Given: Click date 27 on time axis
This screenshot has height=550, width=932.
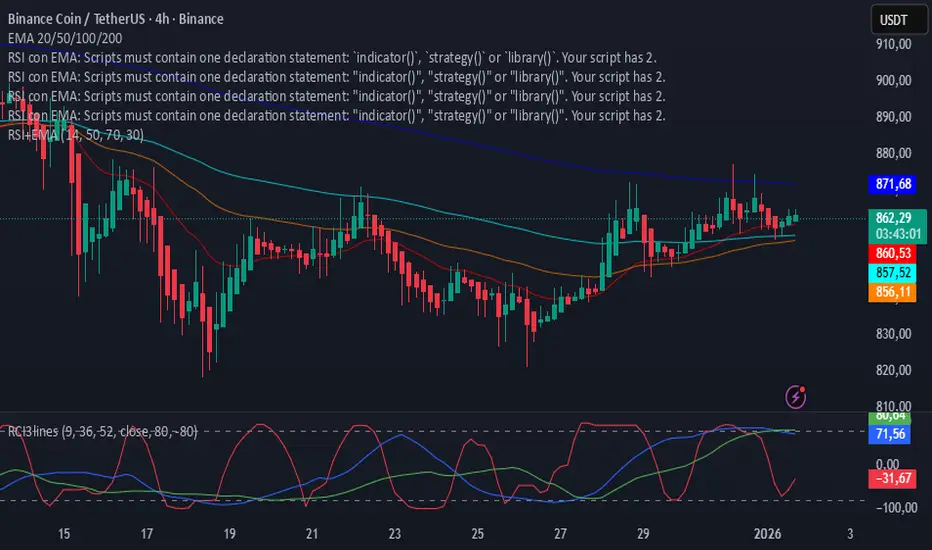Looking at the screenshot, I should point(560,534).
